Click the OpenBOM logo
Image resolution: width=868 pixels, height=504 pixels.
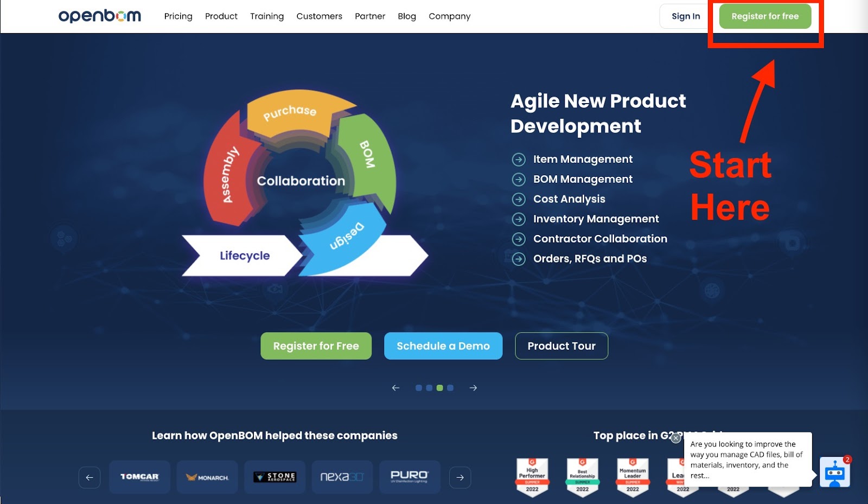[100, 16]
